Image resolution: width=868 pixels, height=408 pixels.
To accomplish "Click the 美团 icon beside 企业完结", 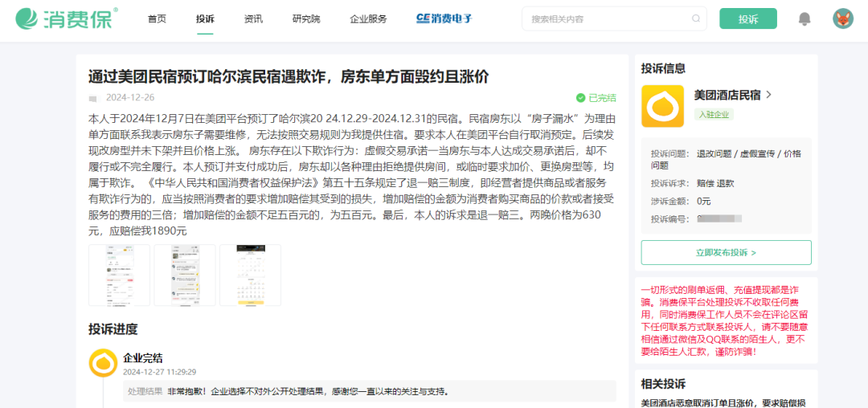I will (103, 363).
